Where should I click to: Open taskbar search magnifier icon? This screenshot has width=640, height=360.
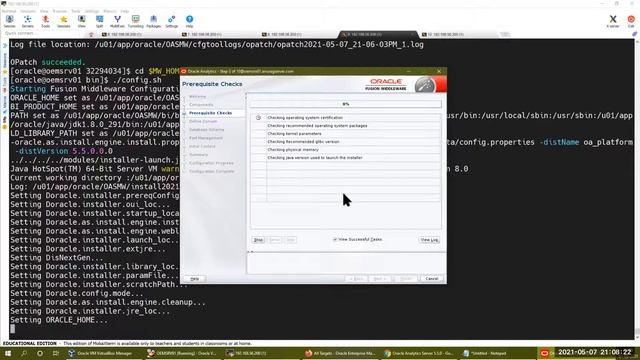pos(24,353)
